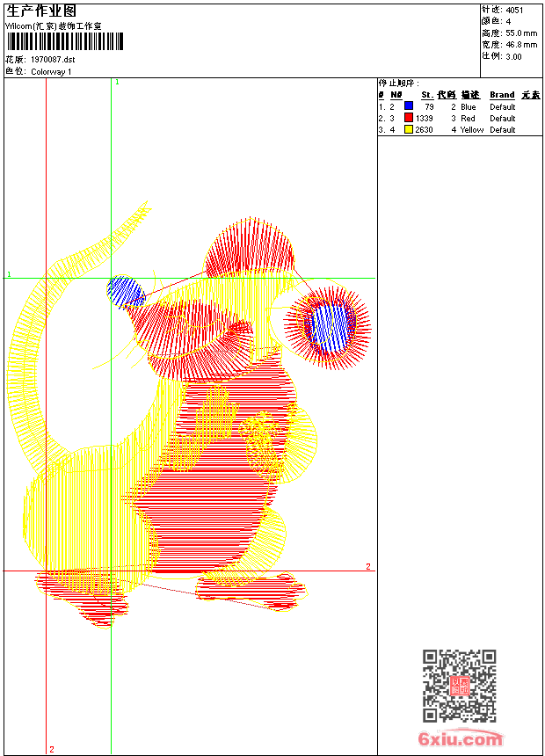Click the 'Brand' column header
Screen dimensions: 545x756
(502, 95)
